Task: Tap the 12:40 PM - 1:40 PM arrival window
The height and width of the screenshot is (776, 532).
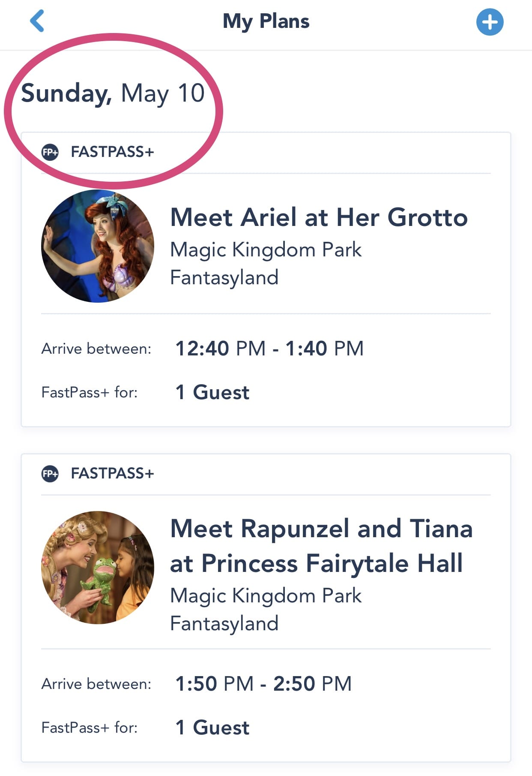Action: tap(269, 349)
